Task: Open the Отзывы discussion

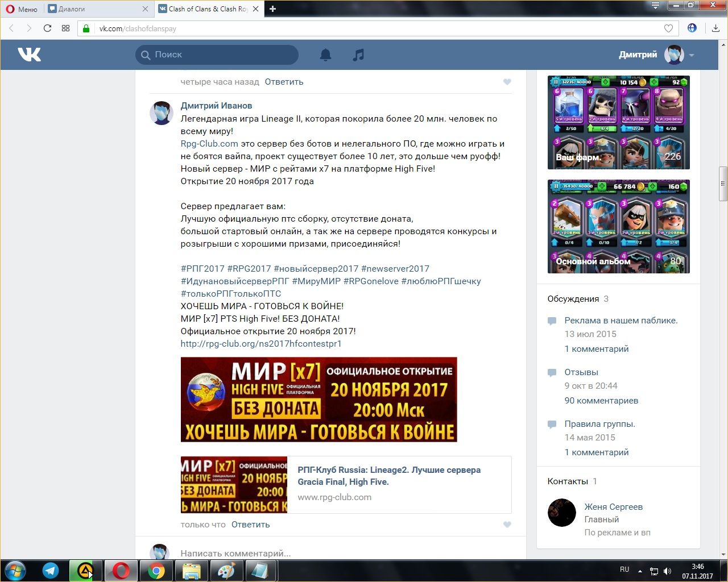Action: tap(581, 372)
